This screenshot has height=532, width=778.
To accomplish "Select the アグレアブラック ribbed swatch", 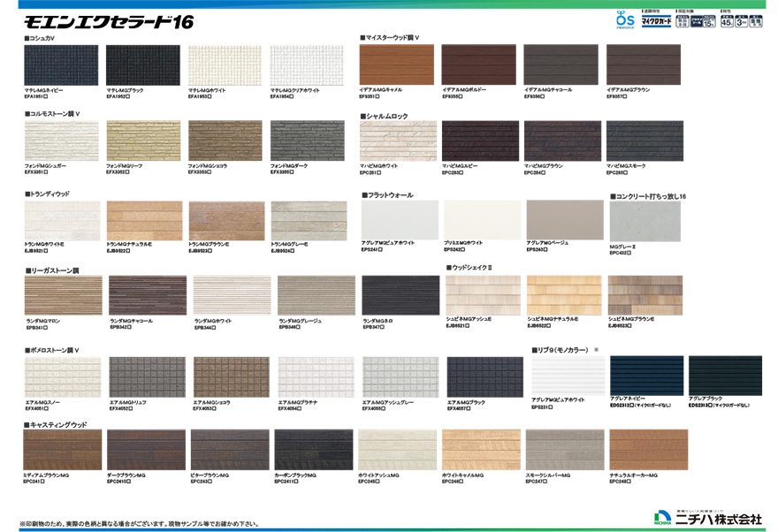I will (726, 376).
